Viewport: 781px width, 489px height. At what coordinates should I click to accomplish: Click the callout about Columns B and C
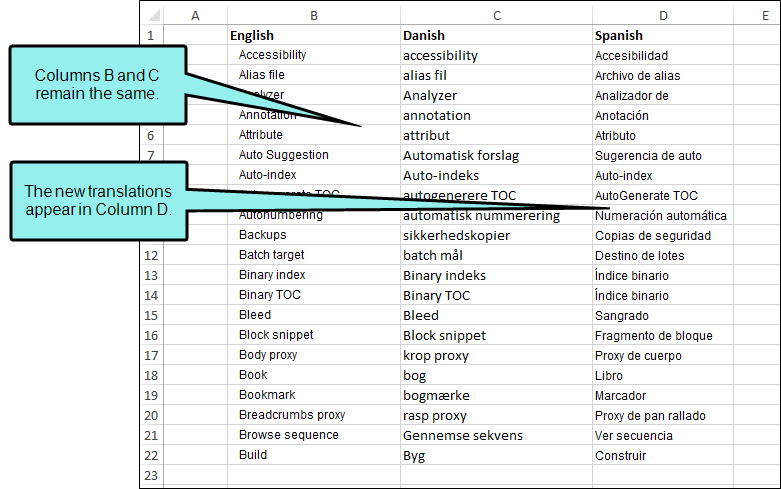98,85
